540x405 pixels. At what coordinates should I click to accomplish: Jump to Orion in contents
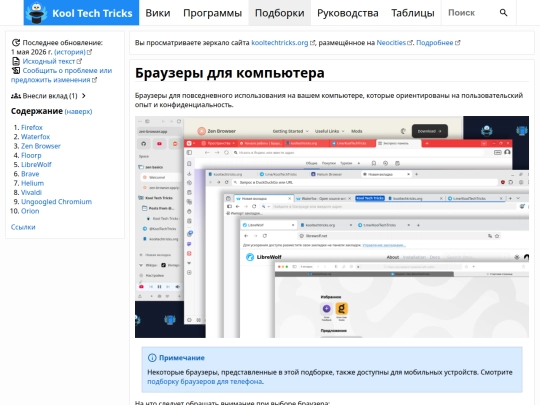coord(30,211)
